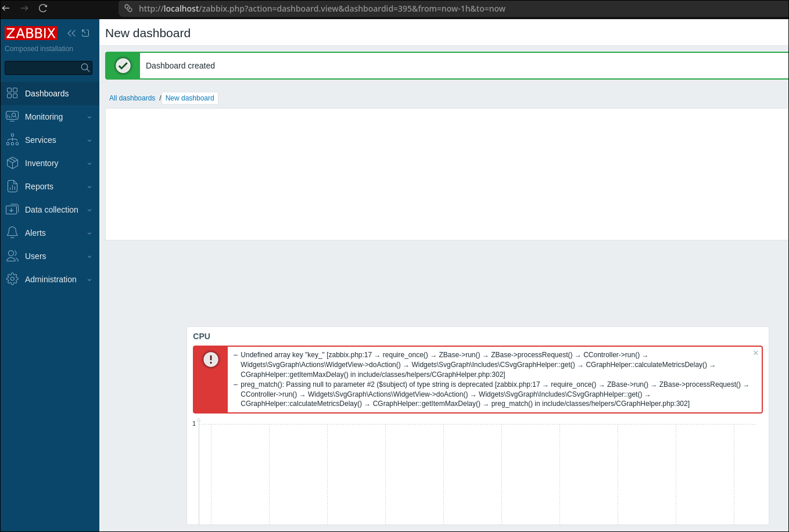789x532 pixels.
Task: Click the New dashboard breadcrumb link
Action: point(189,98)
